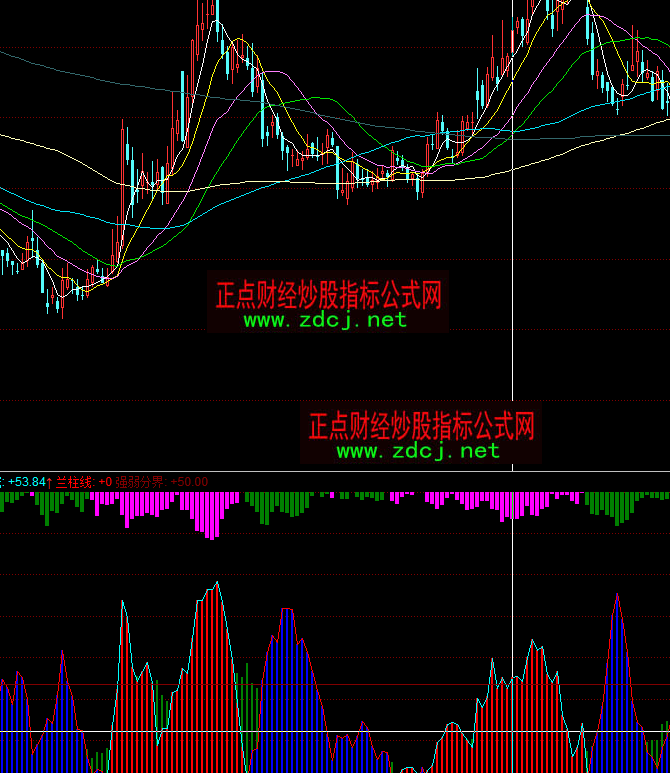Image resolution: width=670 pixels, height=773 pixels.
Task: Select the 兰柱线 indicator label
Action: [73, 482]
